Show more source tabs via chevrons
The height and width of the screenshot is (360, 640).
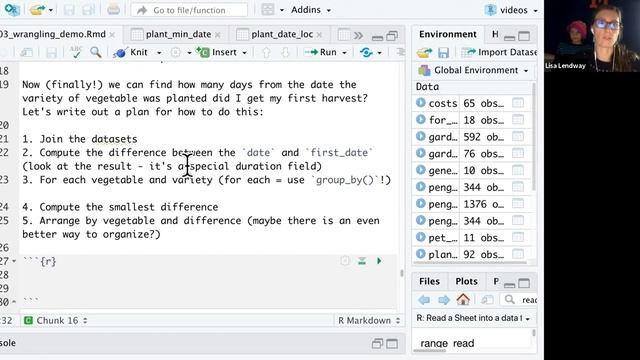[358, 36]
